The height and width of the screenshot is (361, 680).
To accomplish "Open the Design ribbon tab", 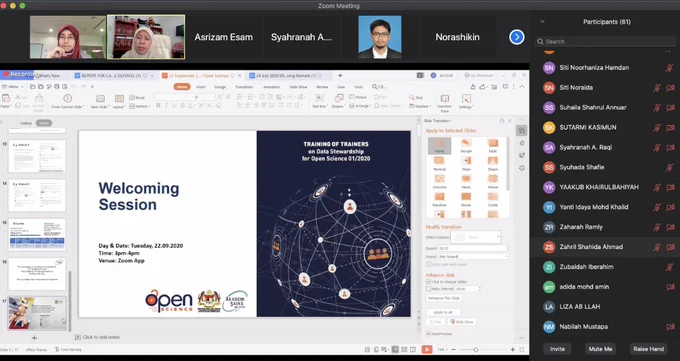I will [x=220, y=87].
